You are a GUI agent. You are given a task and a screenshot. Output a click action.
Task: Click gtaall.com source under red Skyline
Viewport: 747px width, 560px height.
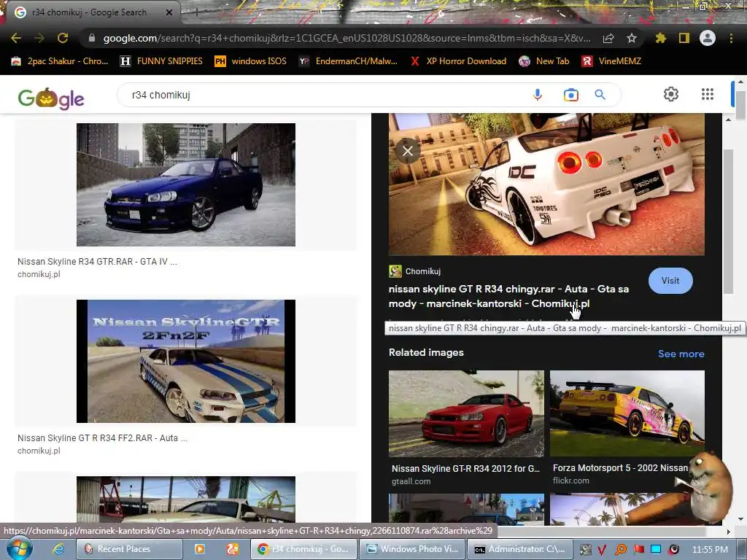pos(411,481)
